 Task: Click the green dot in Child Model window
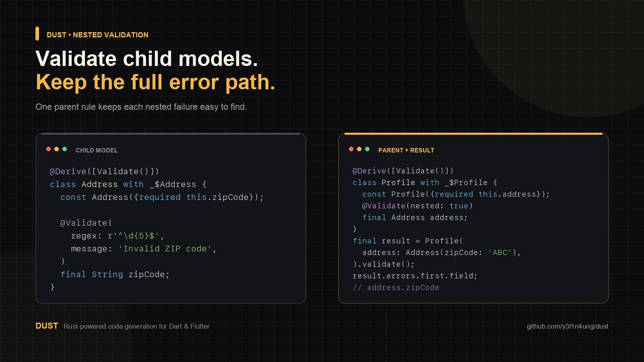pos(64,149)
